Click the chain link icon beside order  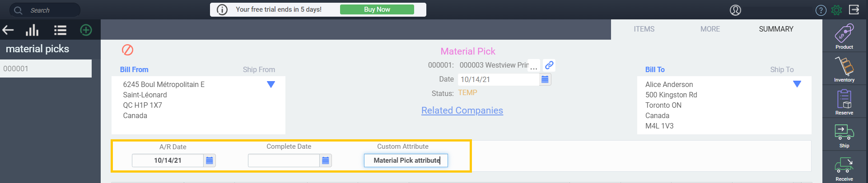(x=549, y=65)
